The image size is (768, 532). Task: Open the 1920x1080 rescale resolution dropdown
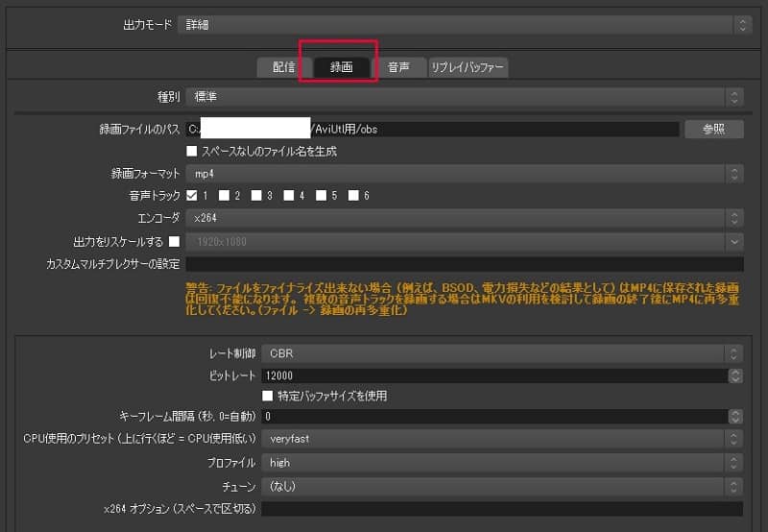465,241
